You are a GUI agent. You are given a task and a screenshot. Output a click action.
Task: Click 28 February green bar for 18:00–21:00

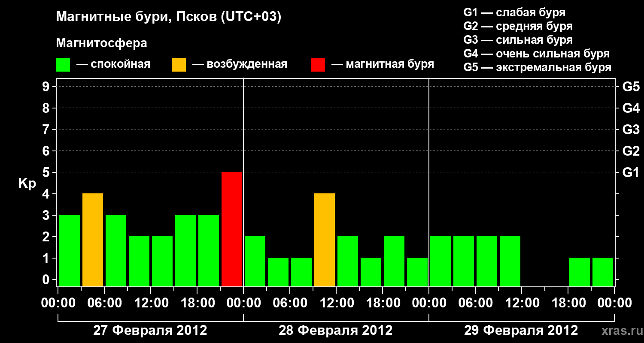[394, 262]
